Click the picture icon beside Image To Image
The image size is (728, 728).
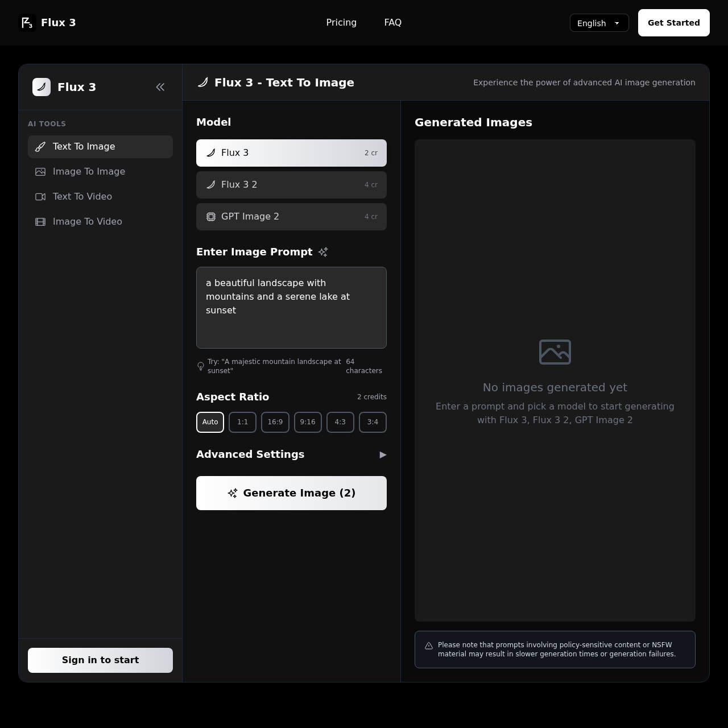[40, 172]
